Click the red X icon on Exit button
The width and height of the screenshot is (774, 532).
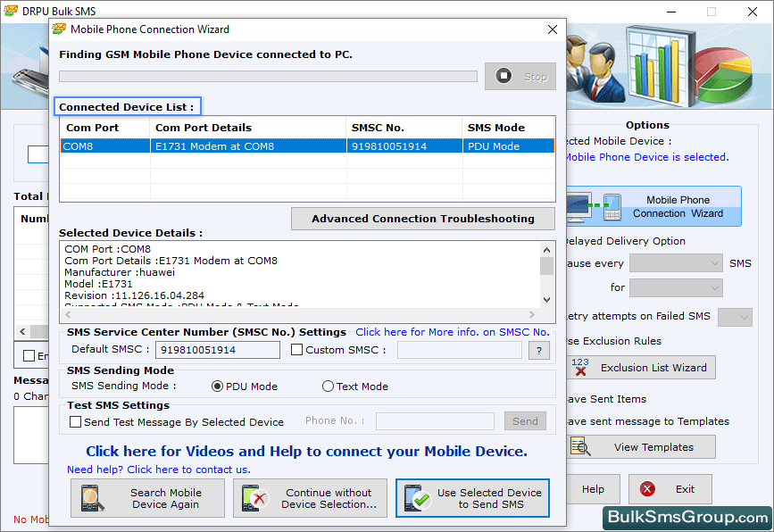(647, 489)
